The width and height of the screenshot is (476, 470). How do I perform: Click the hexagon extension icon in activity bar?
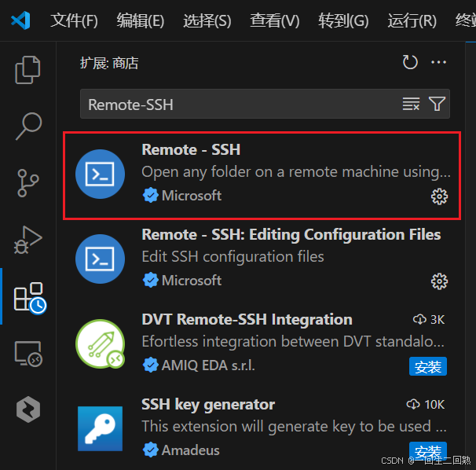pos(28,409)
